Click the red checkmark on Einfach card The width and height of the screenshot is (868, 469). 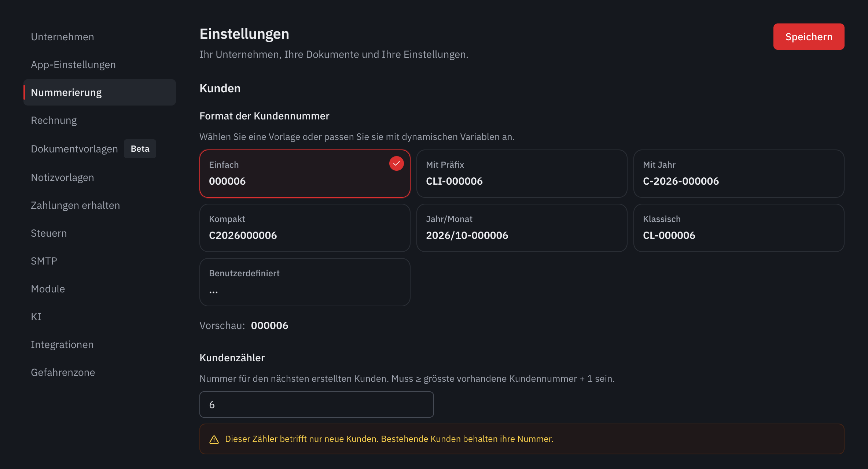[396, 163]
